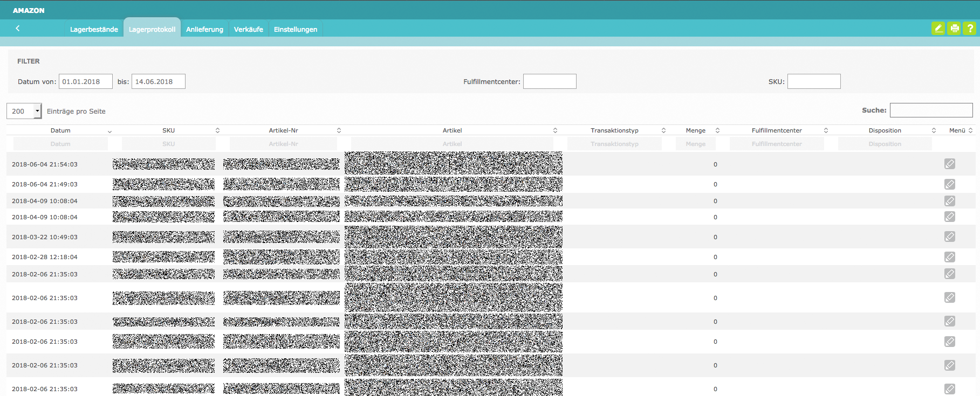980x396 pixels.
Task: Edit the entry dated 2018-02-28 12:18:04
Action: click(949, 257)
